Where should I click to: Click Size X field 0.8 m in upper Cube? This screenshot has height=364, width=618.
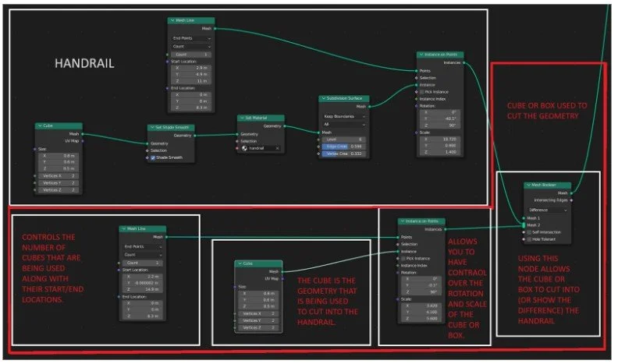[59, 156]
